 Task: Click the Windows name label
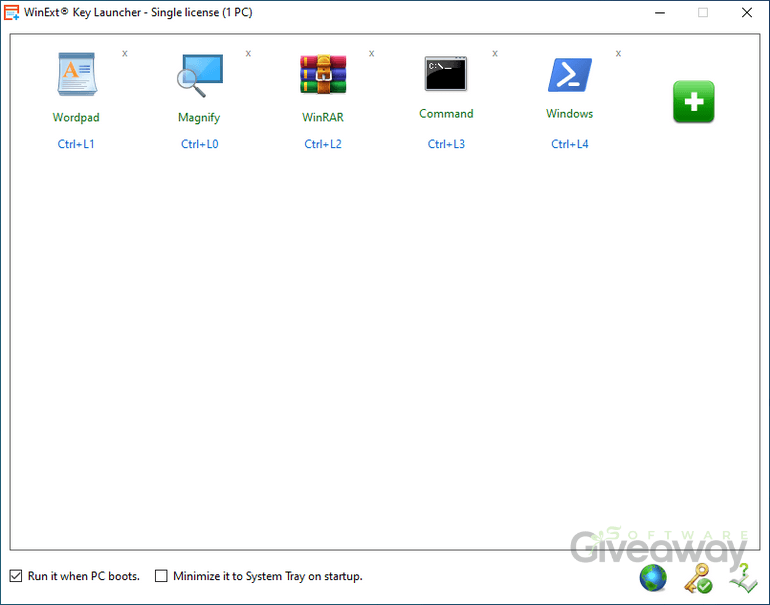pyautogui.click(x=569, y=113)
